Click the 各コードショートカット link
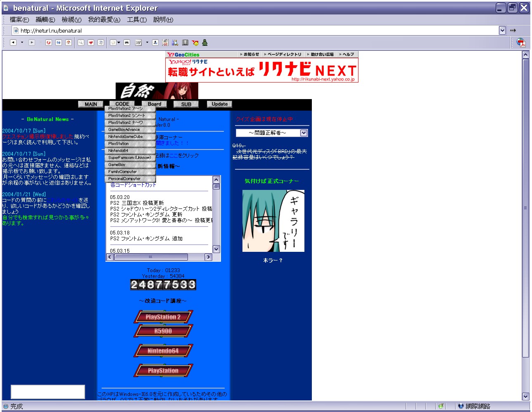This screenshot has width=532, height=412. [133, 185]
